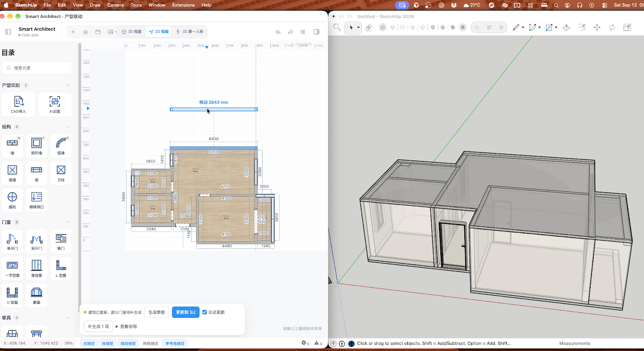This screenshot has width=644, height=351.
Task: Toggle 点捕捉 point snapping
Action: click(88, 343)
